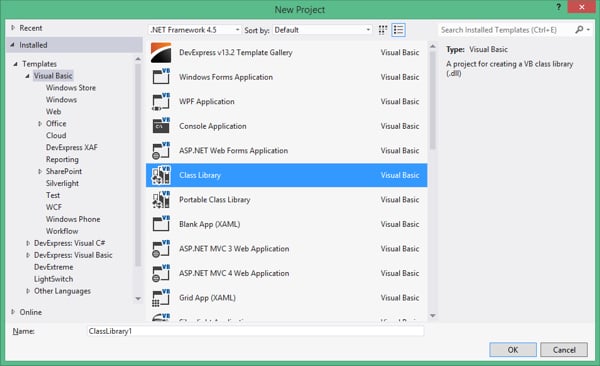Expand the DevExpress: Visual C# node
This screenshot has height=366, width=600.
coord(28,243)
